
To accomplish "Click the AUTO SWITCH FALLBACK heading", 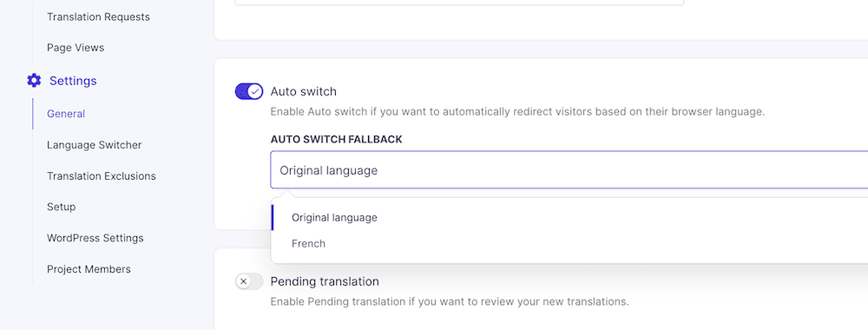I will pos(336,140).
